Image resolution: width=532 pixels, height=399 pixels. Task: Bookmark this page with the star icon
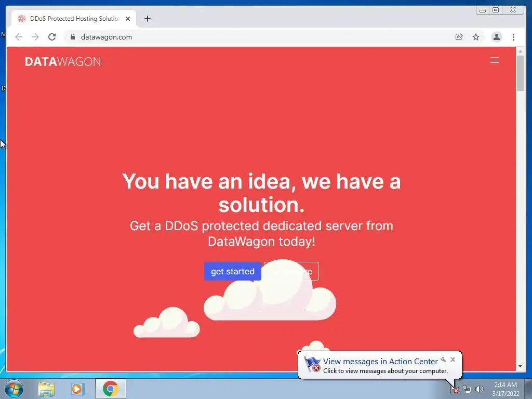(x=476, y=37)
